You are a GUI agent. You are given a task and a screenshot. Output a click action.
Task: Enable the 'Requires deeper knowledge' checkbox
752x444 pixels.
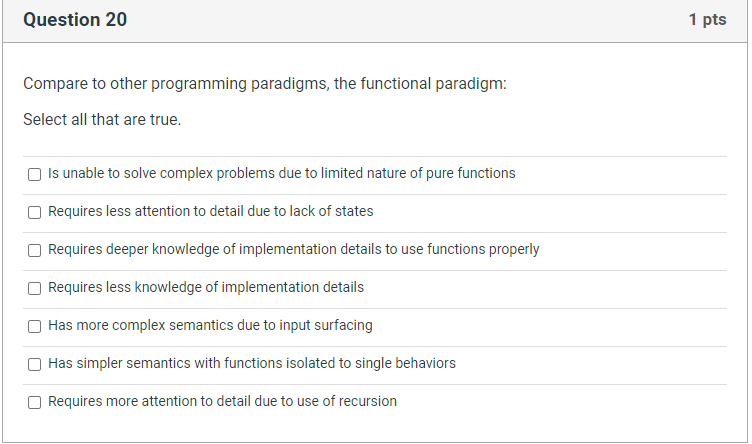[34, 250]
